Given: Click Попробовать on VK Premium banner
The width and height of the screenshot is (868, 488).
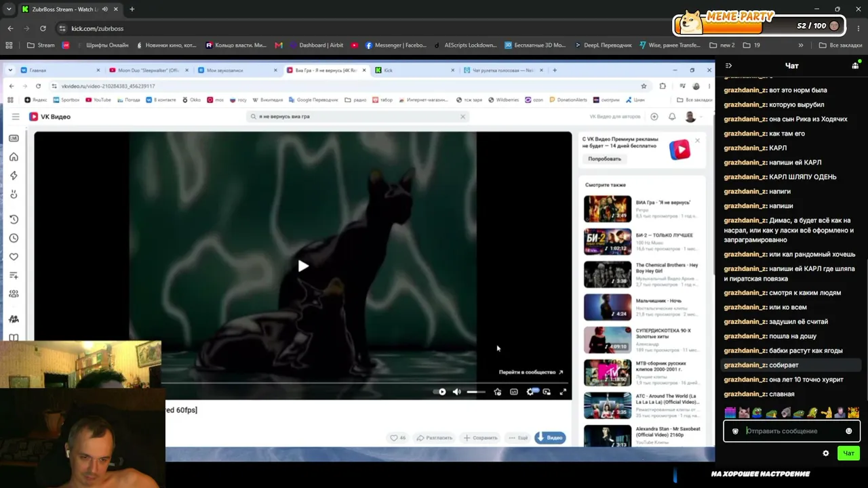Looking at the screenshot, I should click(x=604, y=159).
